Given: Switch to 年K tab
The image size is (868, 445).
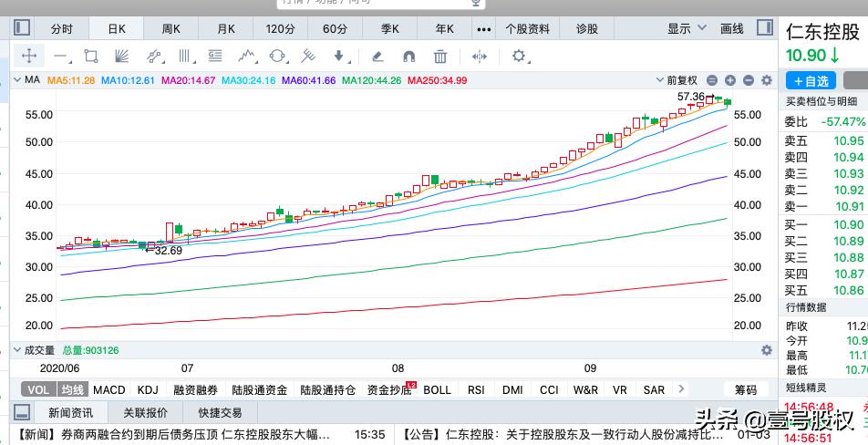Looking at the screenshot, I should click(445, 29).
